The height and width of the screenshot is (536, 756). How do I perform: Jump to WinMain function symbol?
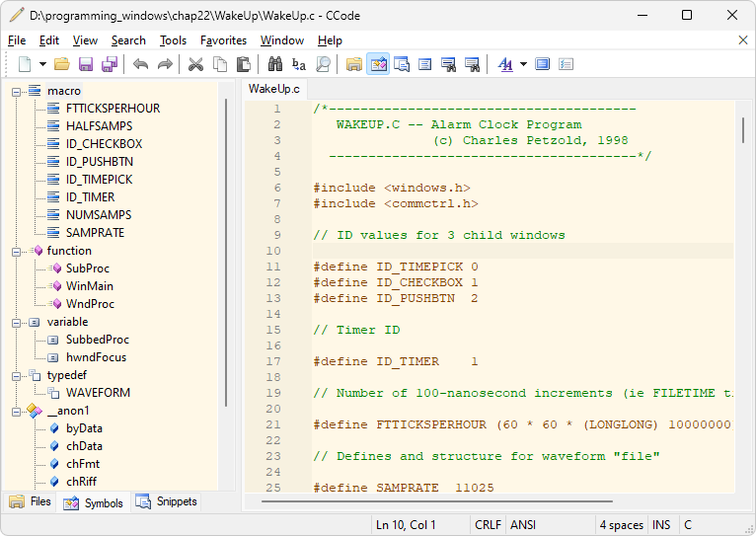(90, 286)
